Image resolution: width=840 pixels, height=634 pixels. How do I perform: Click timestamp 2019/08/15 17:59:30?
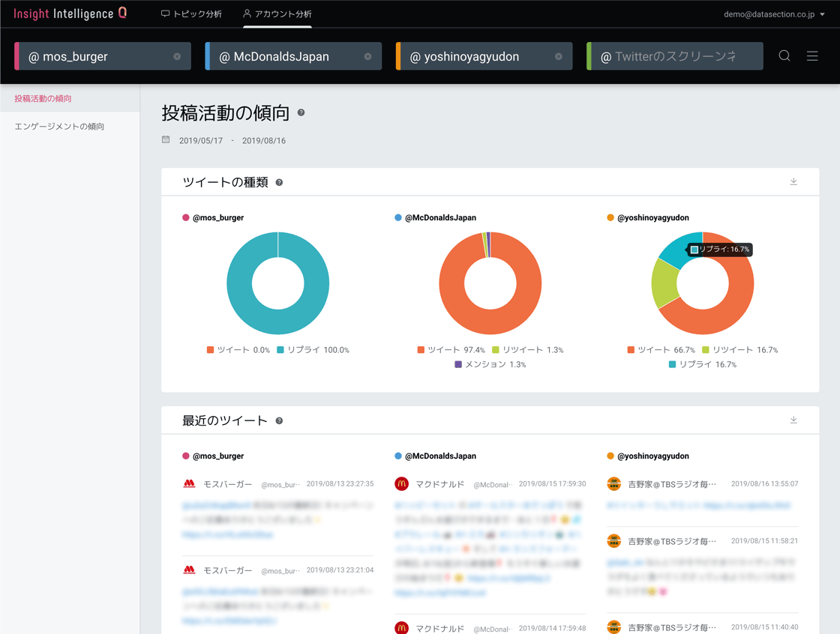click(552, 483)
